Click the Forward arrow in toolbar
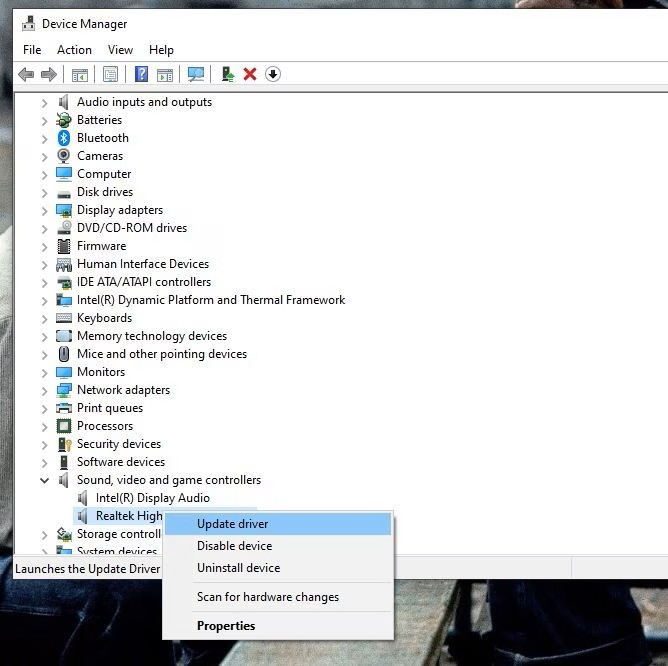Viewport: 668px width, 666px height. click(49, 75)
